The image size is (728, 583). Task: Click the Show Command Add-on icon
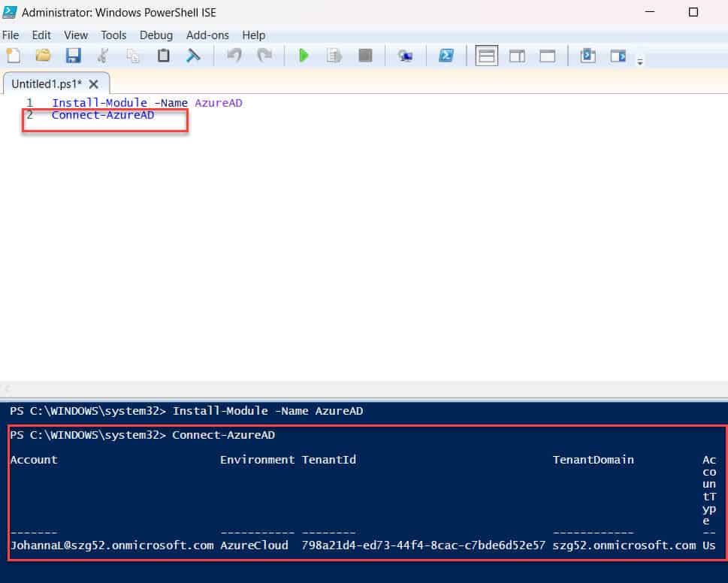[618, 56]
